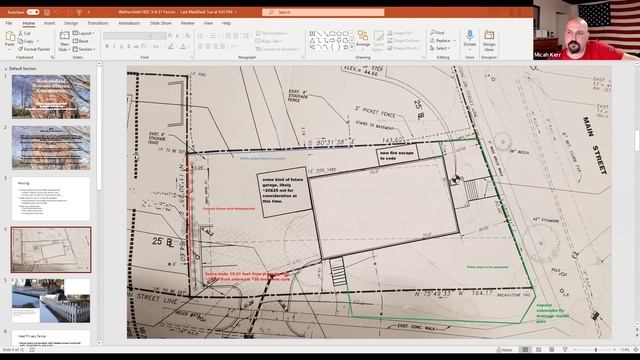Open the File menu

point(9,23)
